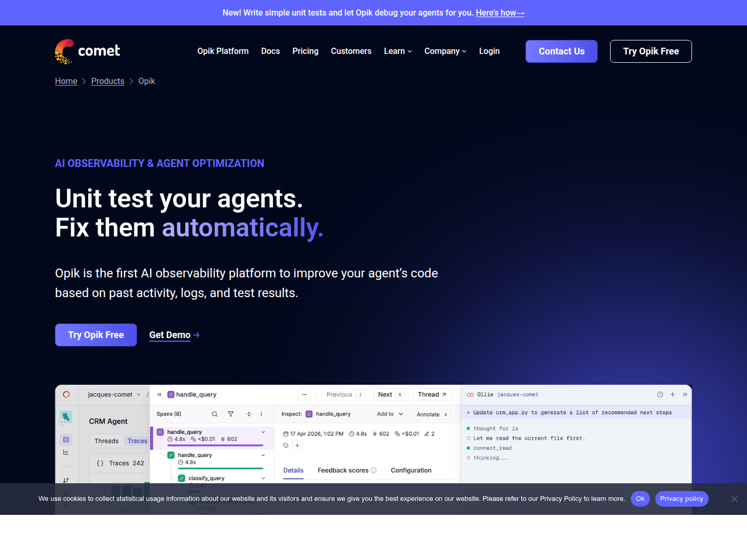Open the chart sidebar icon
Screen dimensions: 747x560
pos(66,452)
